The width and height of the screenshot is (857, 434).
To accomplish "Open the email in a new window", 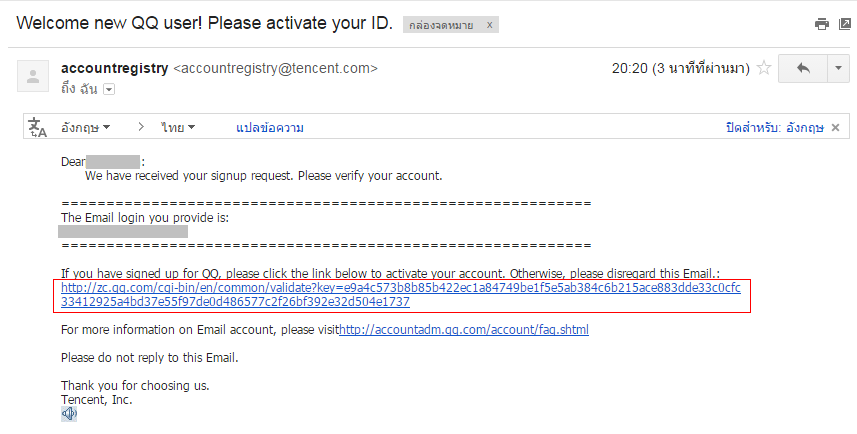I will 845,24.
